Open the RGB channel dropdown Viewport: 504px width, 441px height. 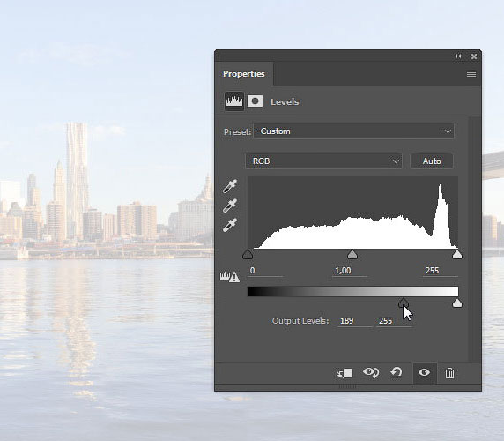[x=323, y=161]
